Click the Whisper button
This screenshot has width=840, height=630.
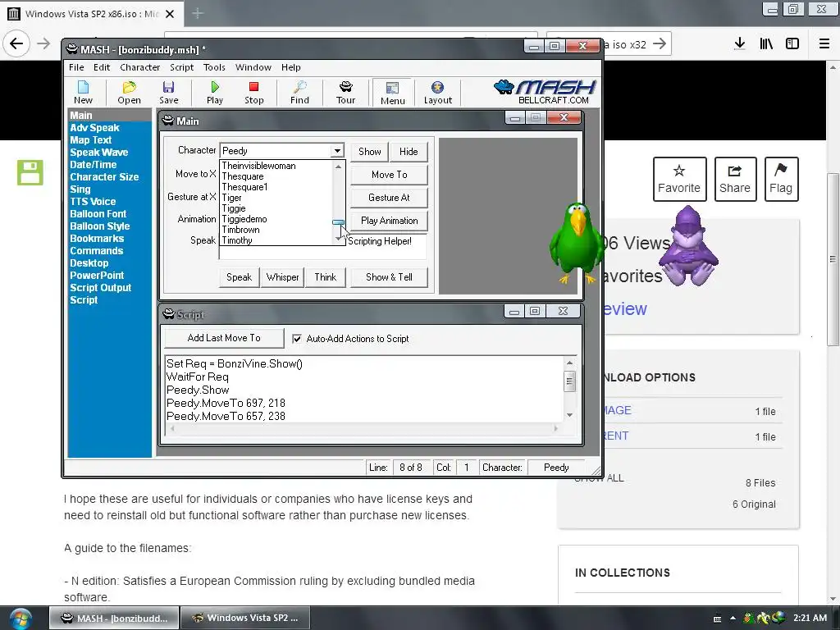pyautogui.click(x=282, y=277)
